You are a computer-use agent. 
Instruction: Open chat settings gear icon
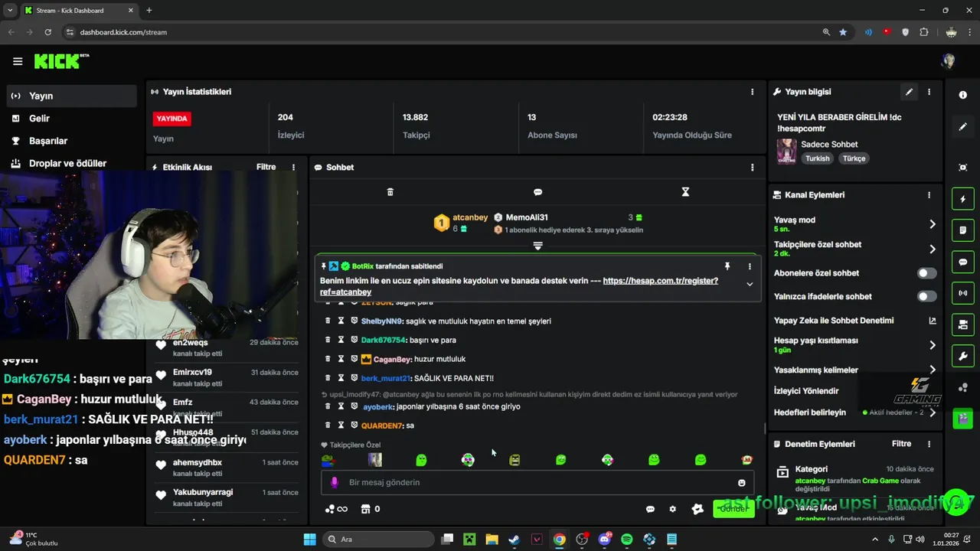673,509
